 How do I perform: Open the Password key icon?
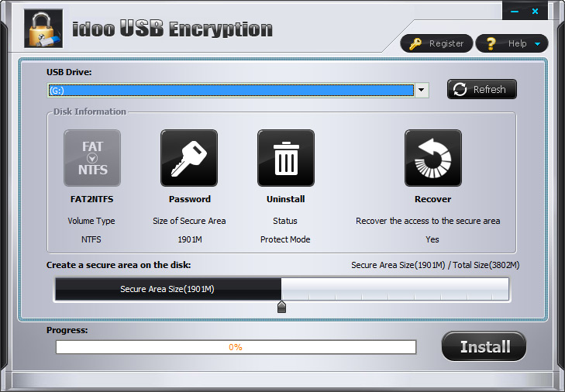pyautogui.click(x=188, y=158)
